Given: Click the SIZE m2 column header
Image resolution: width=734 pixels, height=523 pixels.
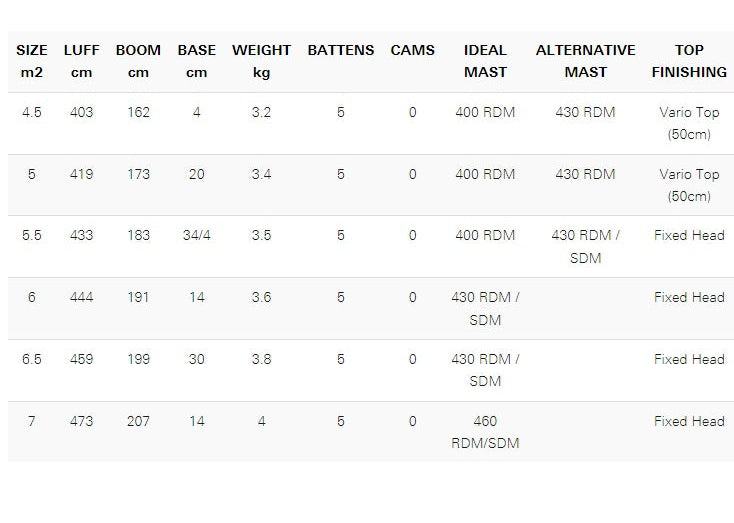Looking at the screenshot, I should pos(32,61).
